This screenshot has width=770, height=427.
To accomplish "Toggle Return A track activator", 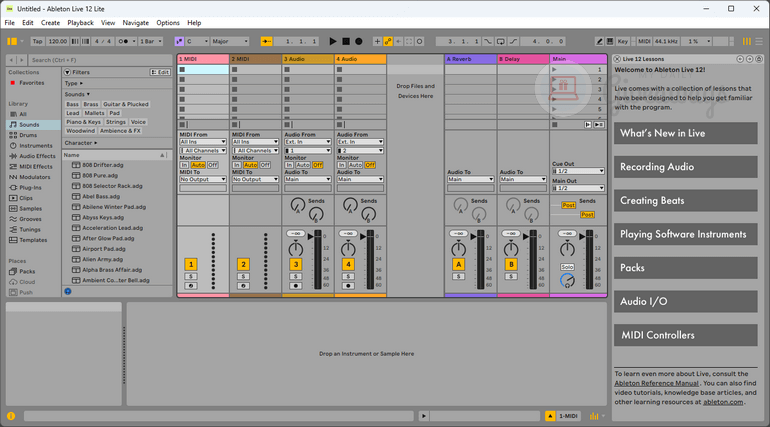I will coord(459,265).
